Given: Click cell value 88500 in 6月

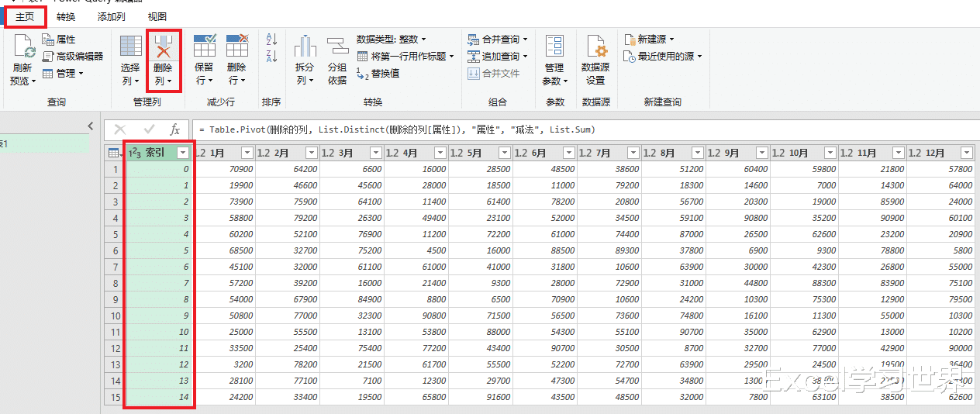Looking at the screenshot, I should pos(561,250).
